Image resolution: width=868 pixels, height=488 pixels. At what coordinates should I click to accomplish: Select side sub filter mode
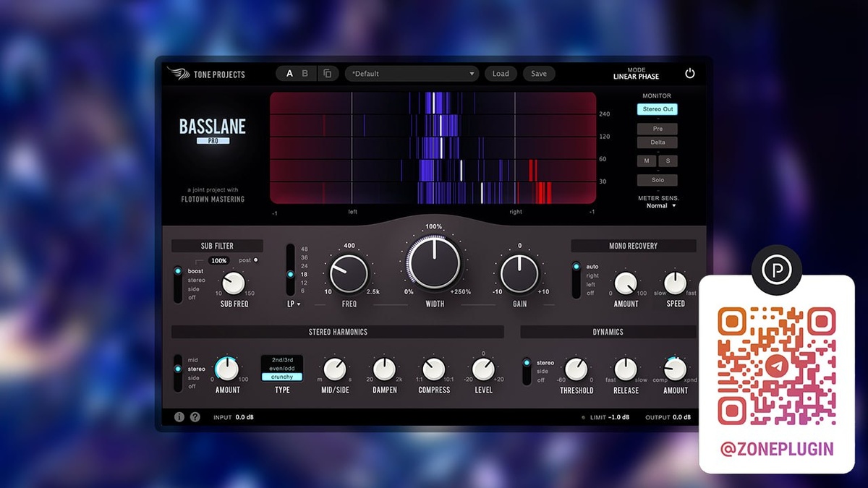[194, 289]
